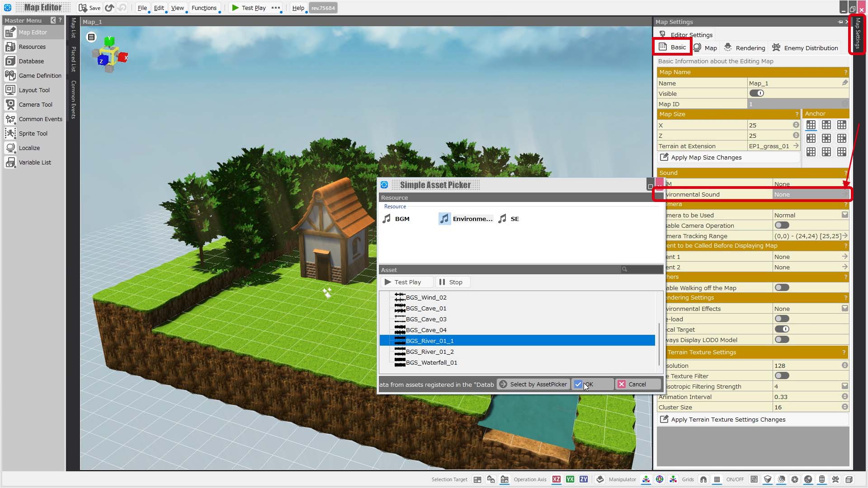This screenshot has width=868, height=488.
Task: Click the Save toolbar button
Action: click(90, 8)
